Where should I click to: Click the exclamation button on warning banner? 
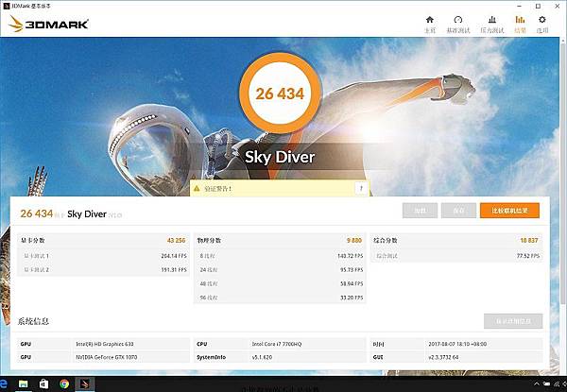(361, 188)
